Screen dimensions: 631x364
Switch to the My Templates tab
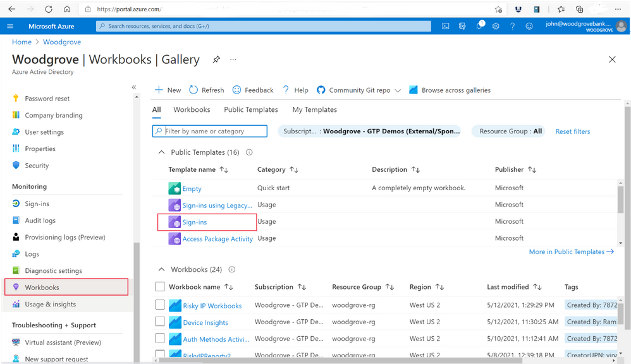(314, 109)
